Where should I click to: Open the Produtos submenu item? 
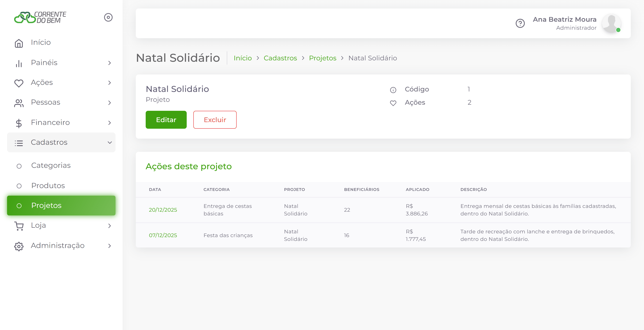coord(61,186)
